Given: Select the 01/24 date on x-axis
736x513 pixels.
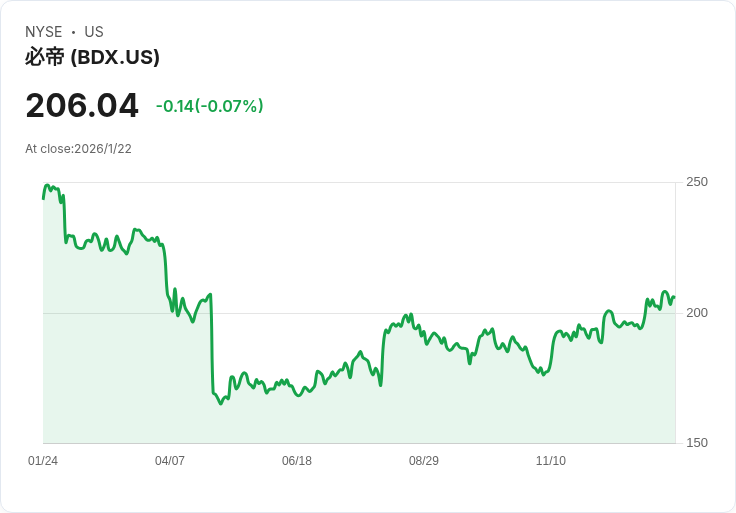Looking at the screenshot, I should 43,461.
